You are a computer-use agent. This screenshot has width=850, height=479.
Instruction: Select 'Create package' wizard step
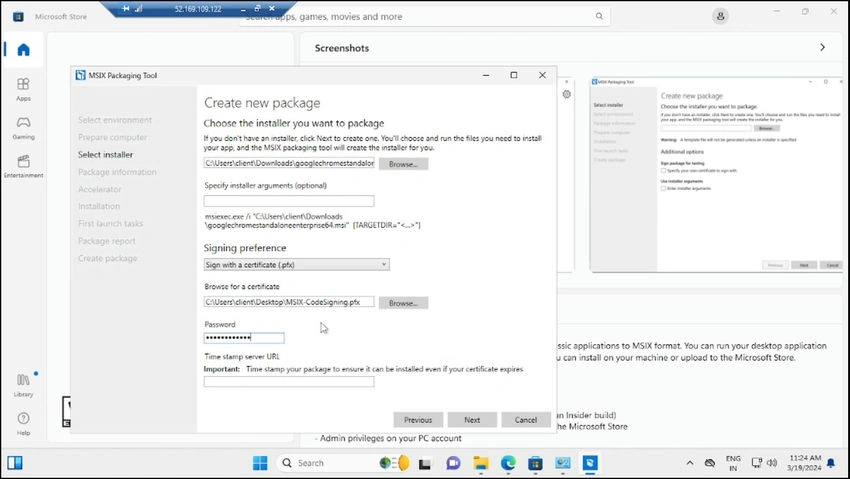coord(107,258)
